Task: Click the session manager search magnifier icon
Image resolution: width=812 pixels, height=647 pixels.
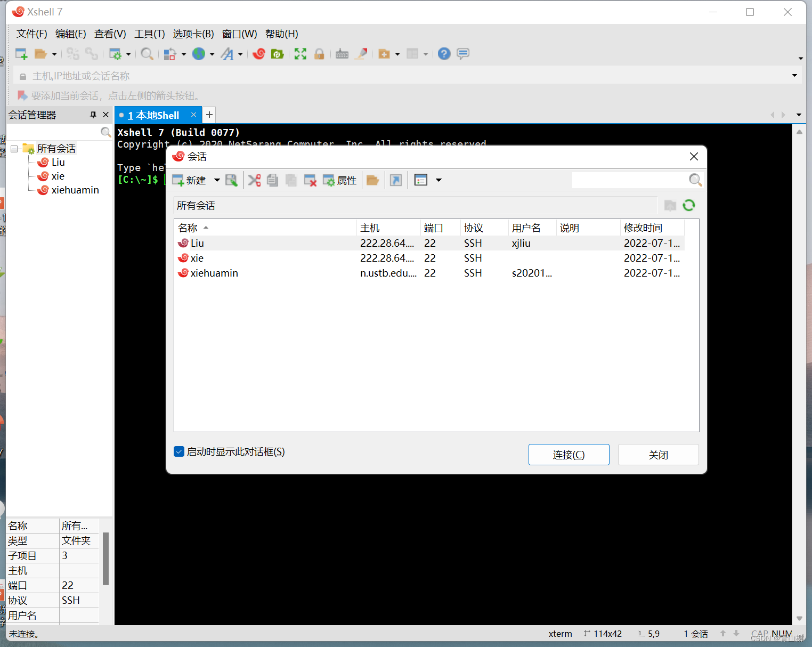Action: click(x=106, y=132)
